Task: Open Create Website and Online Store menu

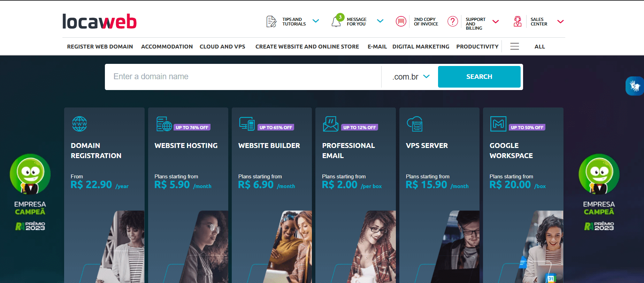Action: [307, 46]
